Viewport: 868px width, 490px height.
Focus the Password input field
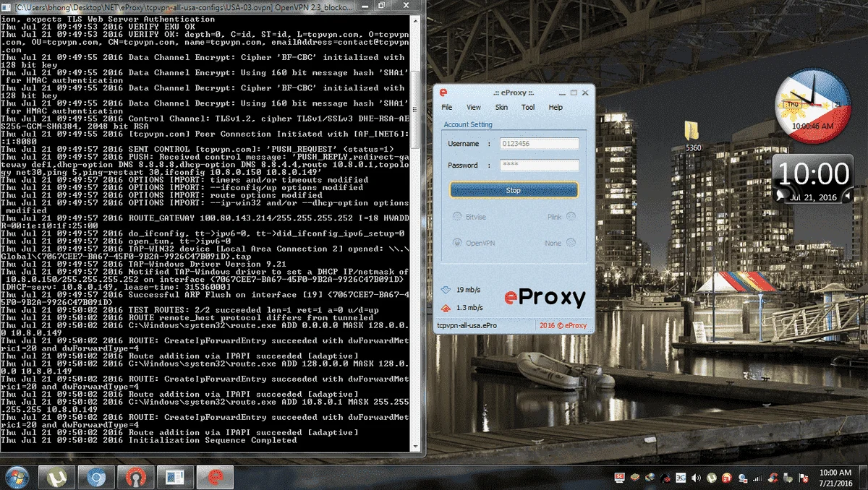tap(539, 166)
